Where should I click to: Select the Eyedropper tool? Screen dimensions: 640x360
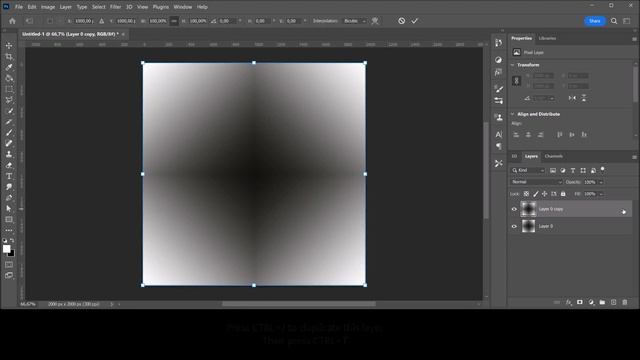[9, 67]
